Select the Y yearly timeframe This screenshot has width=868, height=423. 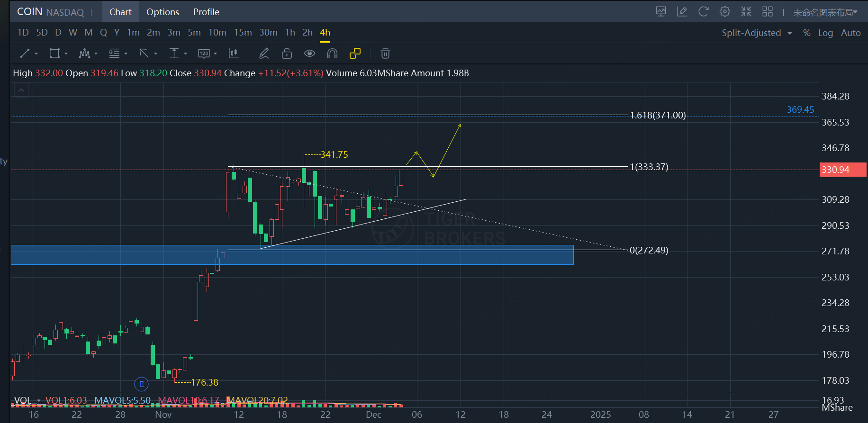(117, 33)
